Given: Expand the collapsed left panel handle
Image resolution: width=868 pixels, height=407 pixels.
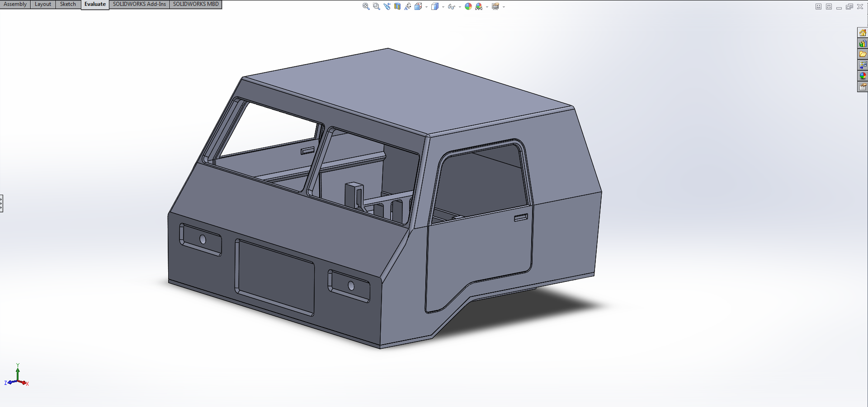Looking at the screenshot, I should pyautogui.click(x=1, y=203).
